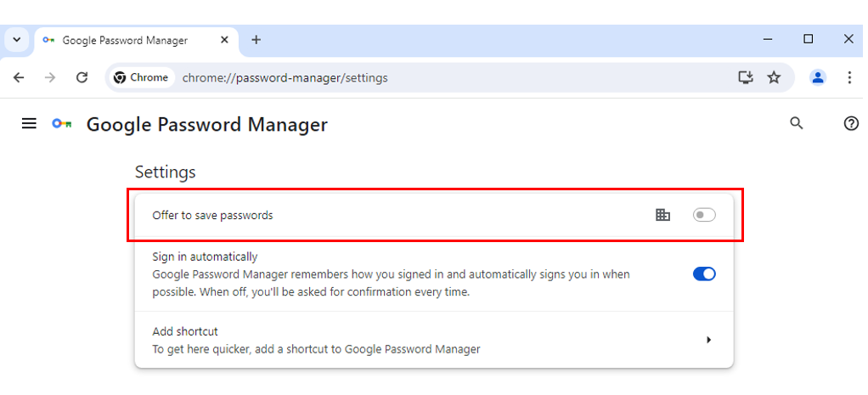
Task: Open the user profile avatar
Action: pyautogui.click(x=818, y=77)
